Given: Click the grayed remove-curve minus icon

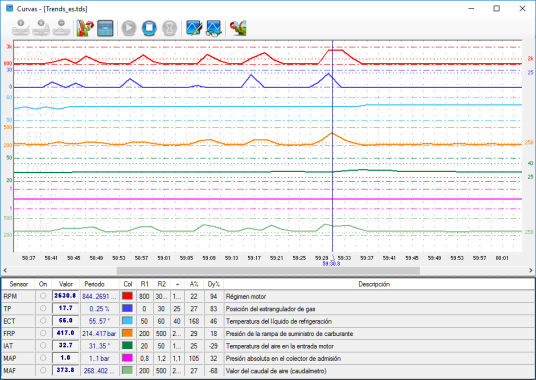Looking at the screenshot, I should coord(61,28).
